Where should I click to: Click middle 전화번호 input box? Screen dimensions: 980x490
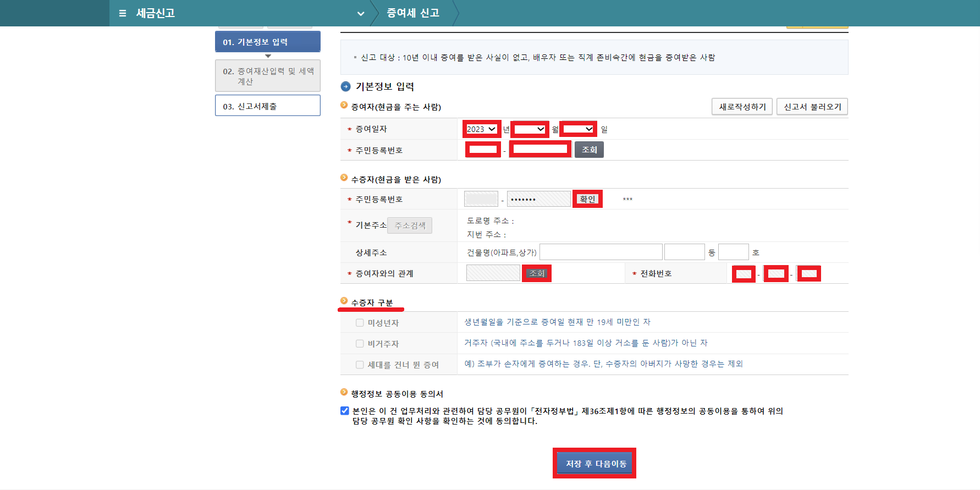(x=777, y=274)
